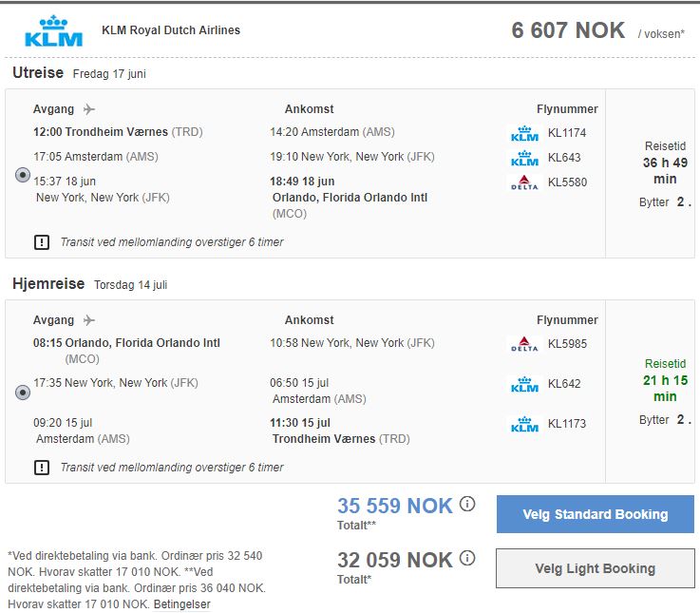Click flight number KL5985
This screenshot has width=700, height=613.
pyautogui.click(x=567, y=344)
